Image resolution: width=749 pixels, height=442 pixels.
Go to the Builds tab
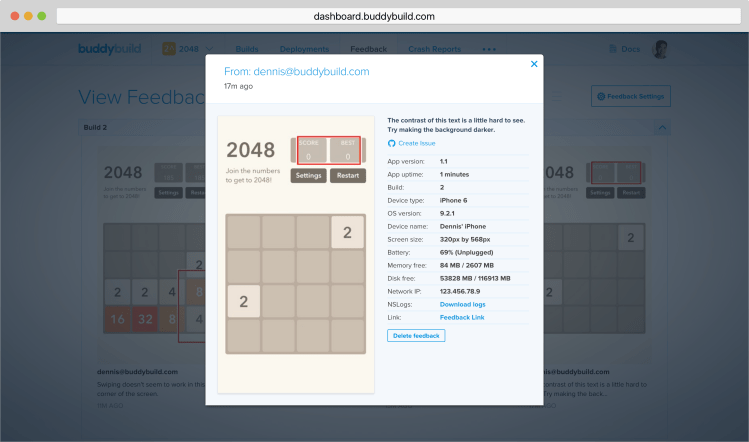pos(246,49)
